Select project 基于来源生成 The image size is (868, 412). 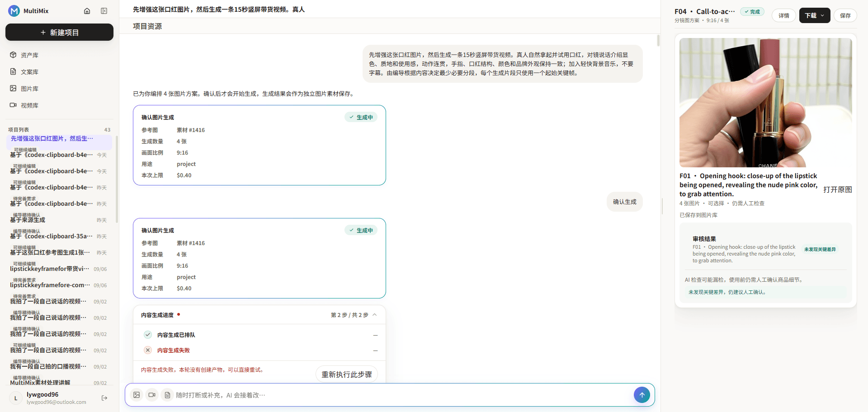59,219
